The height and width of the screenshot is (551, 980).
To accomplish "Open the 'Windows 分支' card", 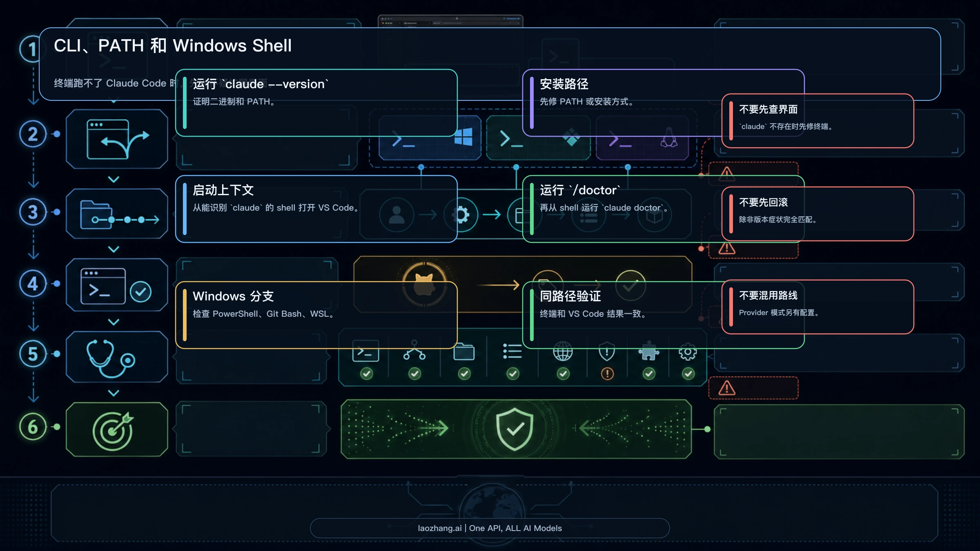I will (x=316, y=315).
